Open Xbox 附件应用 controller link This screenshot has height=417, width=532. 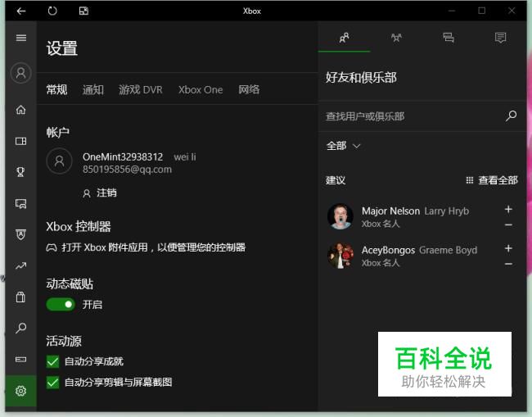(146, 247)
